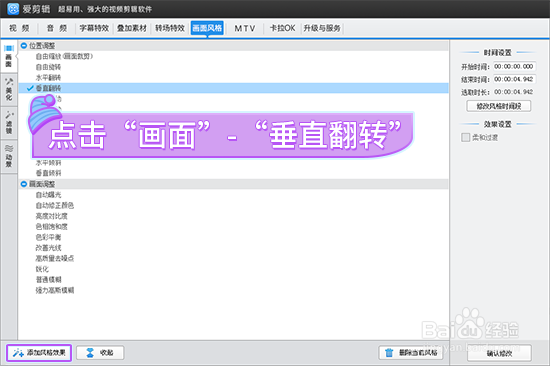Screen dimensions: 550x366
Task: Collapse the 位置调整 group
Action: tap(24, 46)
